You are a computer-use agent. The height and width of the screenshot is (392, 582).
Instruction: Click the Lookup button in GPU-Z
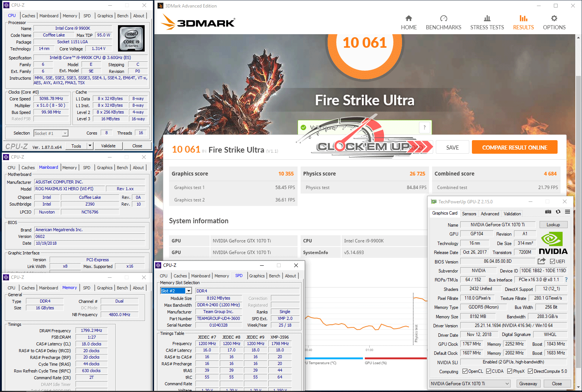click(553, 225)
